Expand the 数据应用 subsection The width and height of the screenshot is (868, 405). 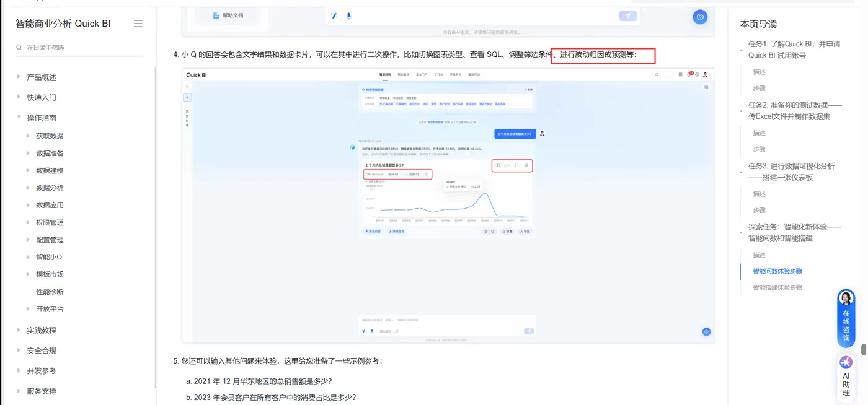click(x=28, y=205)
